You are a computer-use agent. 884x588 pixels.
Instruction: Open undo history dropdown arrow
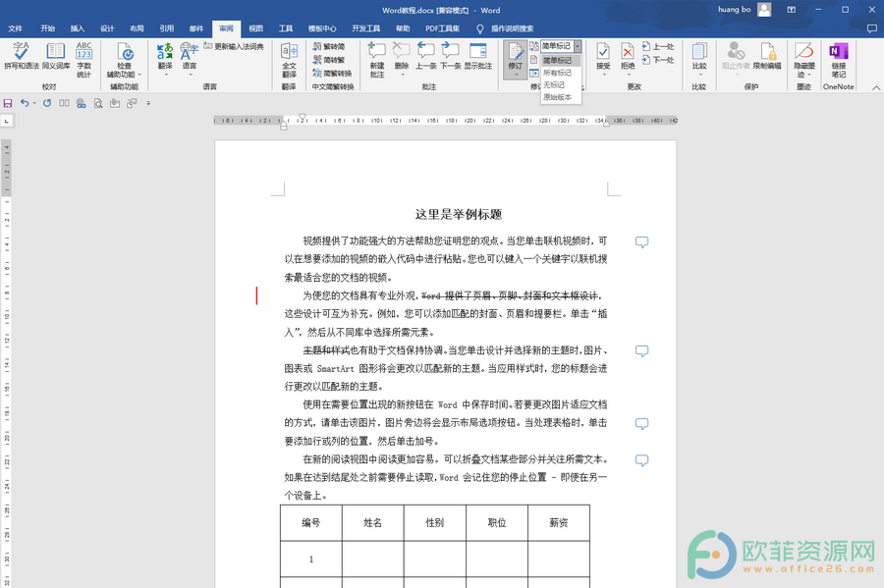(x=34, y=103)
